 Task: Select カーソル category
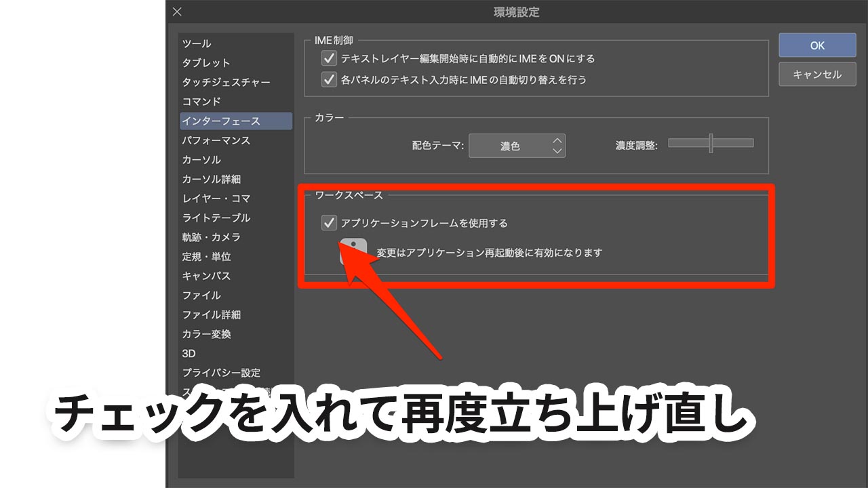tap(235, 160)
